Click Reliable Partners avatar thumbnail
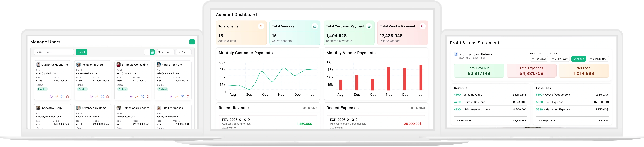 pyautogui.click(x=78, y=65)
